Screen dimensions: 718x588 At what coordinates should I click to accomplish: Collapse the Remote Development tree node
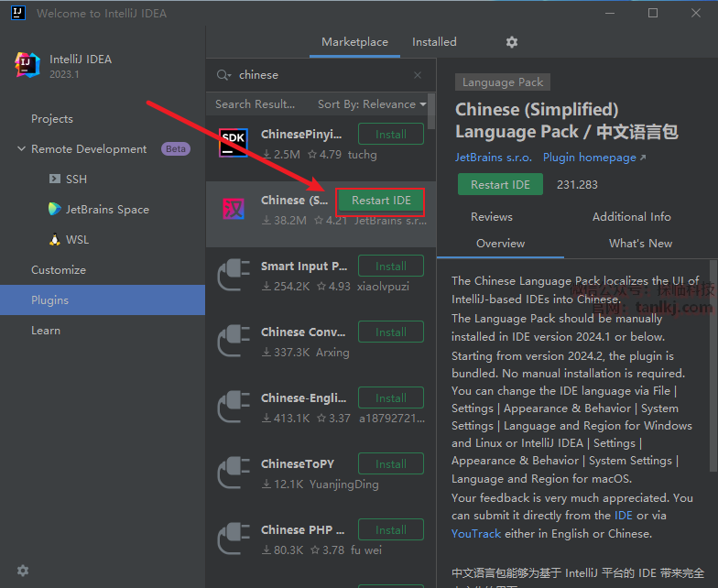[x=21, y=149]
